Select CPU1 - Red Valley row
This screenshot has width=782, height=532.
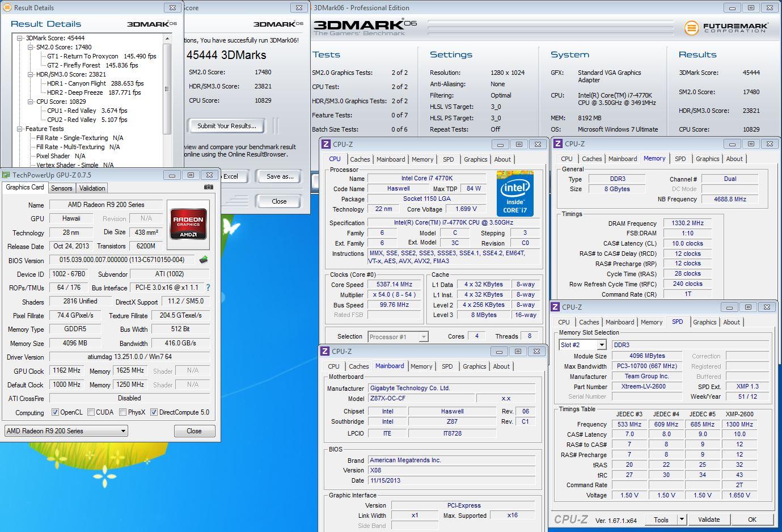point(87,111)
